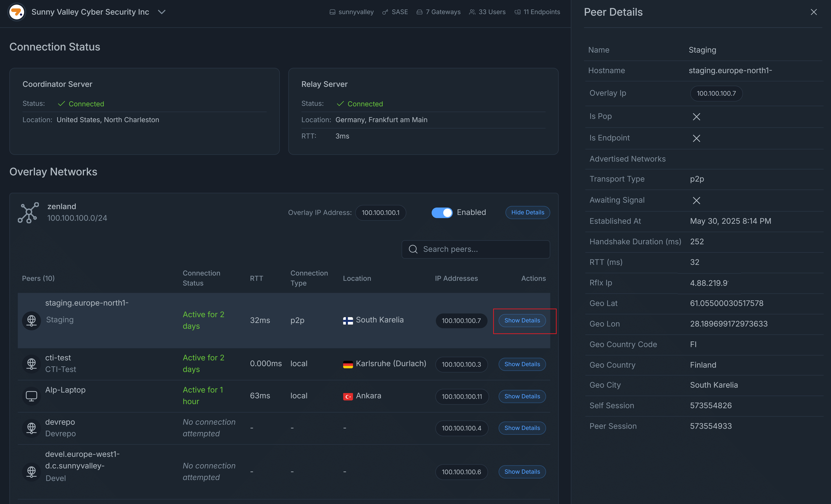This screenshot has width=831, height=504.
Task: Click the Sunny Valley company logo
Action: click(x=16, y=12)
